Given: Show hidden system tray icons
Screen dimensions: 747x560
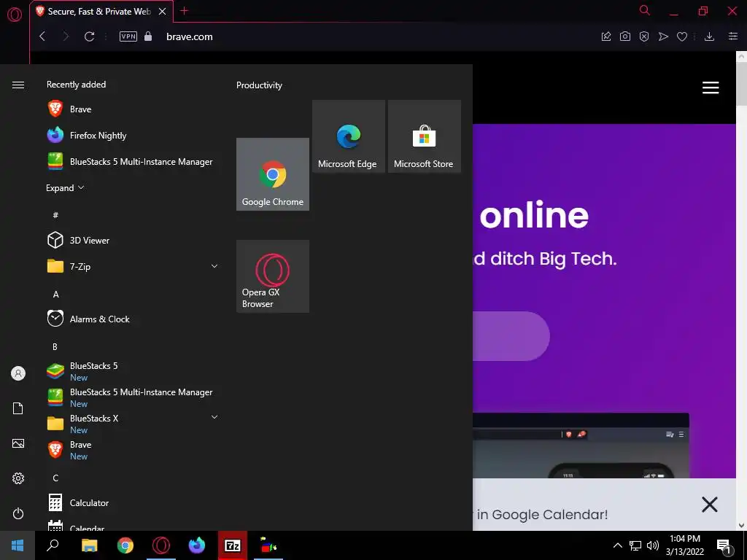Looking at the screenshot, I should tap(617, 545).
